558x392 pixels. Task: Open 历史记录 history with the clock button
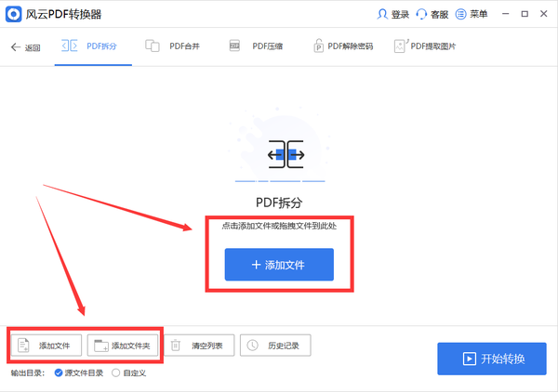pos(275,346)
